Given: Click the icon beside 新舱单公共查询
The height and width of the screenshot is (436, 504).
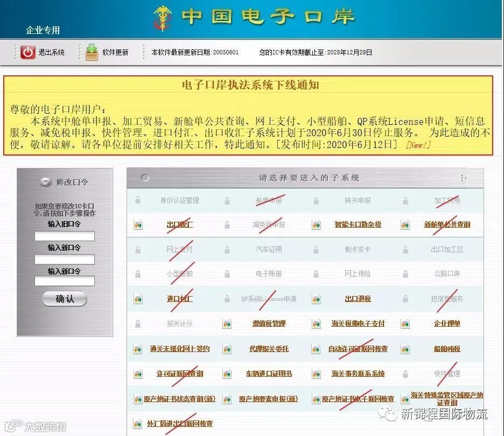Looking at the screenshot, I should pos(405,225).
